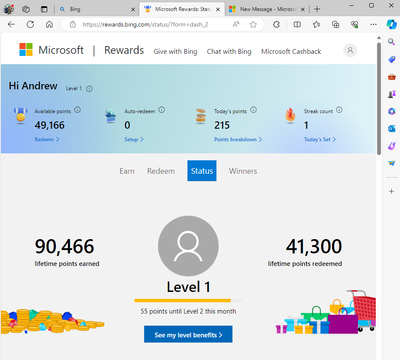Open Browser essentials heart icon
The width and height of the screenshot is (400, 360).
[355, 24]
